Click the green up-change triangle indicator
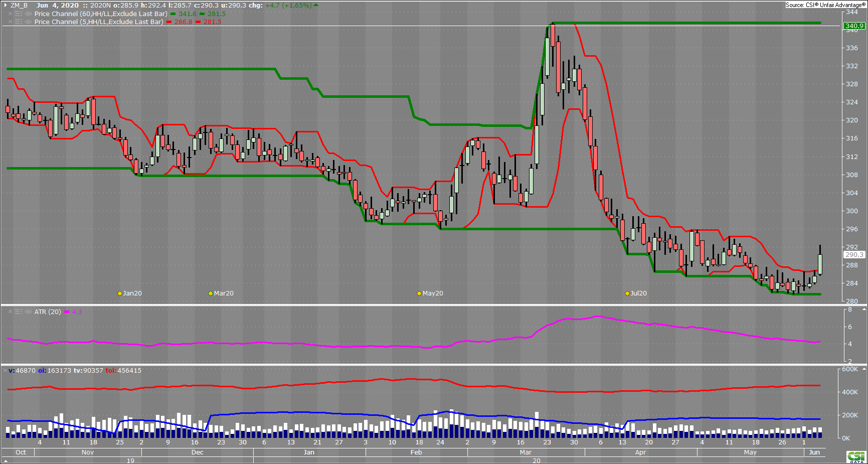868x464 pixels. coord(316,5)
